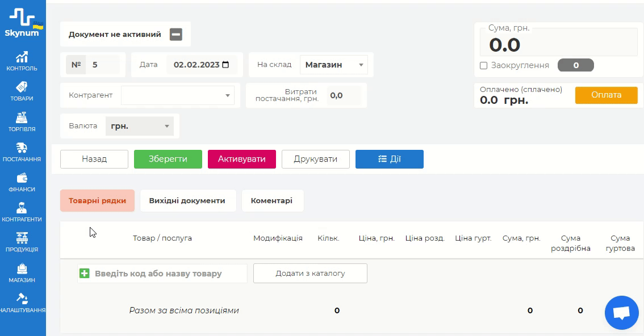Switch to the Вихідні документи tab
The height and width of the screenshot is (336, 644).
click(187, 200)
